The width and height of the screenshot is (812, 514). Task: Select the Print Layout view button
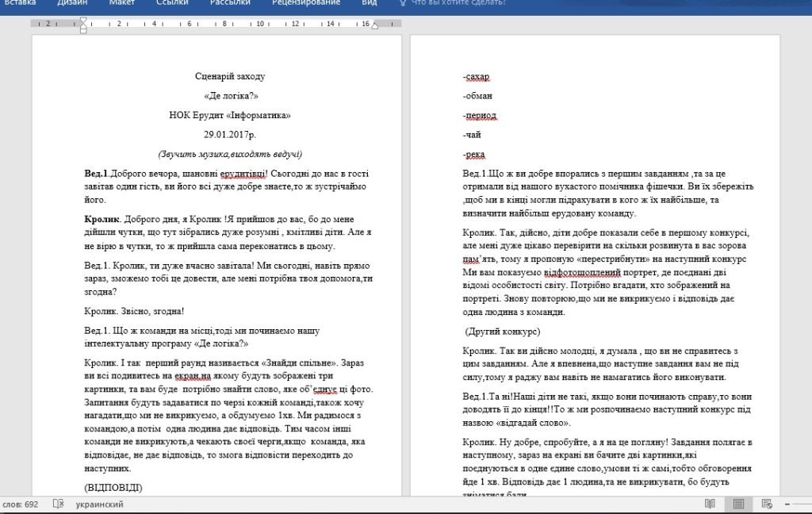pyautogui.click(x=738, y=504)
